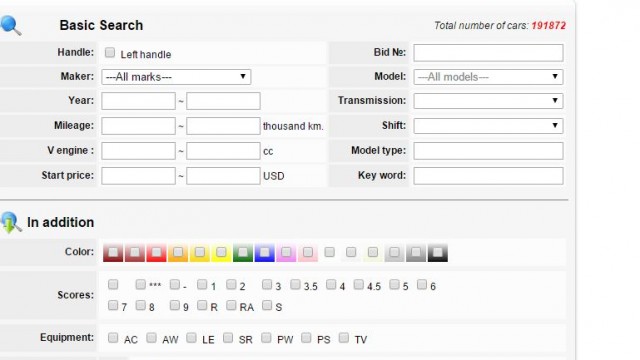Click the Mileage minimum input field
Screen dimensions: 640x360
pyautogui.click(x=138, y=126)
